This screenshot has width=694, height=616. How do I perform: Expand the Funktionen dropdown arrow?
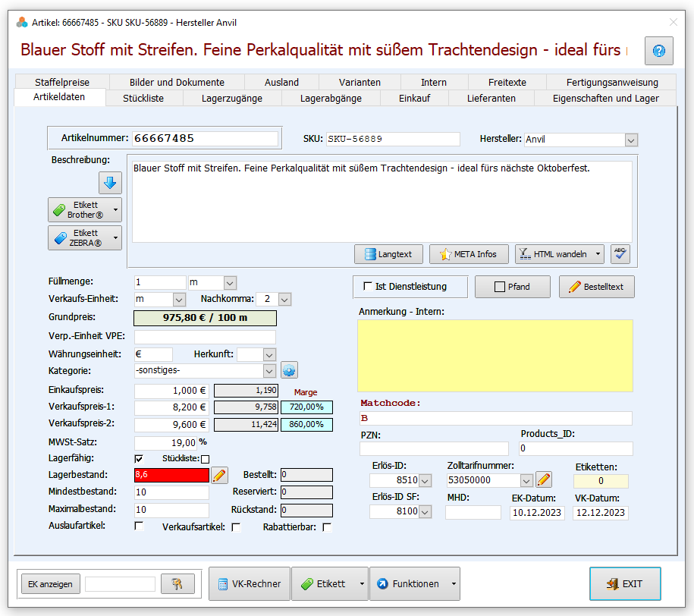pos(454,583)
